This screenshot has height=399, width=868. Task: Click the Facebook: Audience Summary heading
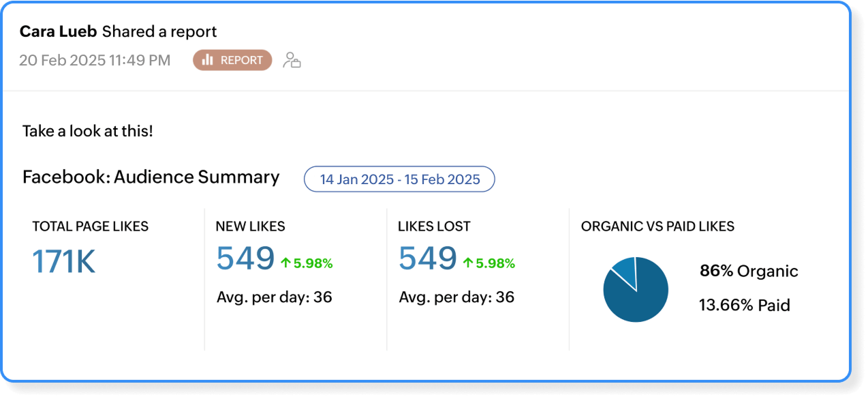(x=151, y=177)
